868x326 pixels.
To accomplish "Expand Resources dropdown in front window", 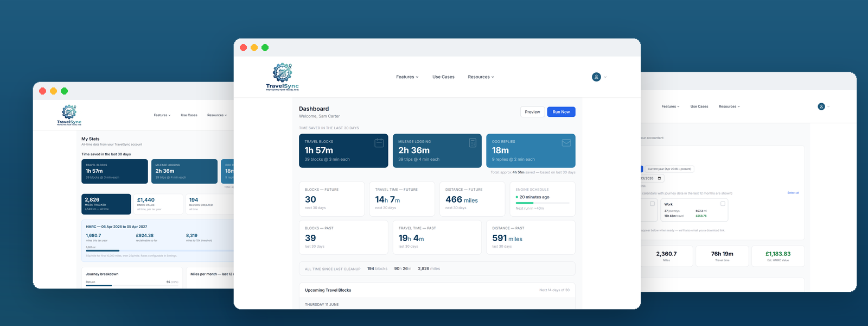I will pos(481,77).
